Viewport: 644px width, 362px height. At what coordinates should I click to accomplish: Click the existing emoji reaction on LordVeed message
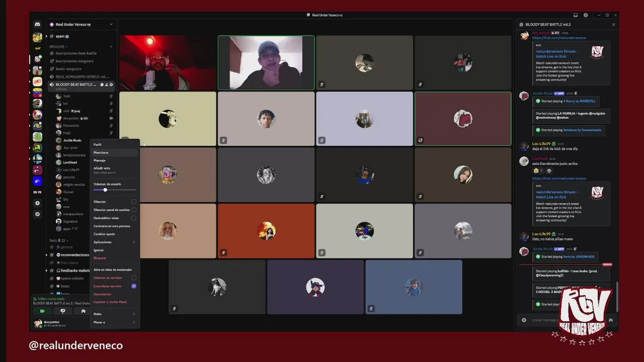(x=538, y=170)
